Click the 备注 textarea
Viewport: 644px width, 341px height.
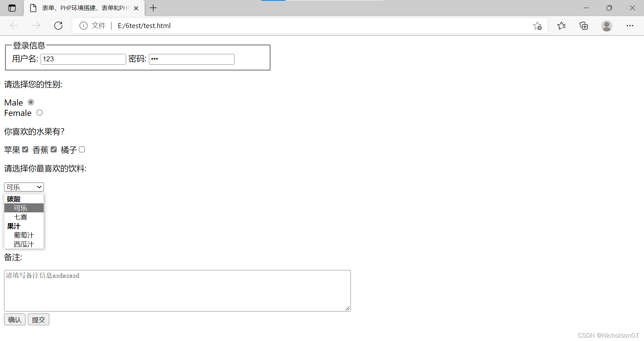pos(177,291)
